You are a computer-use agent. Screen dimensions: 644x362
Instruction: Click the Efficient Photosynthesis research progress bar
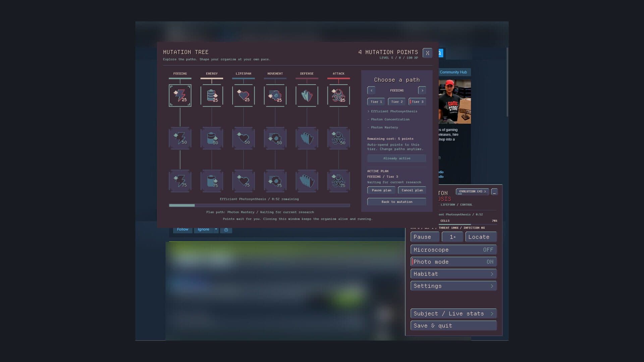point(259,205)
